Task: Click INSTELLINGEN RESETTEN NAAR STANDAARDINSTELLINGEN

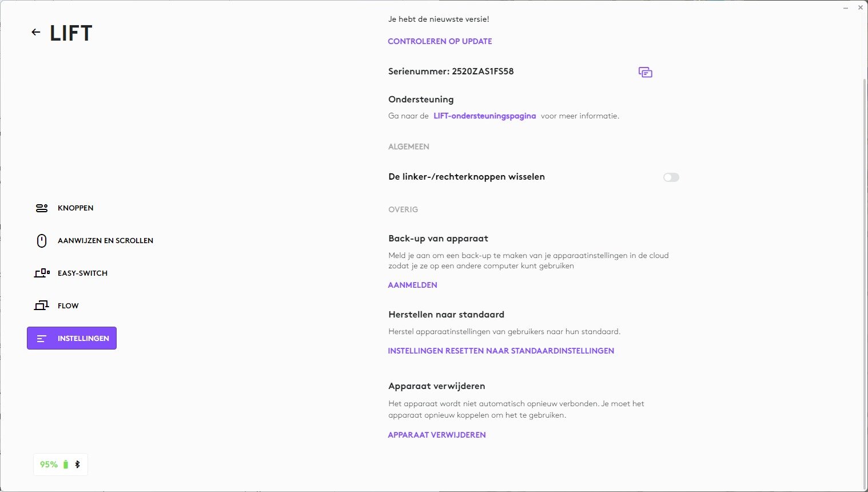Action: (x=501, y=351)
